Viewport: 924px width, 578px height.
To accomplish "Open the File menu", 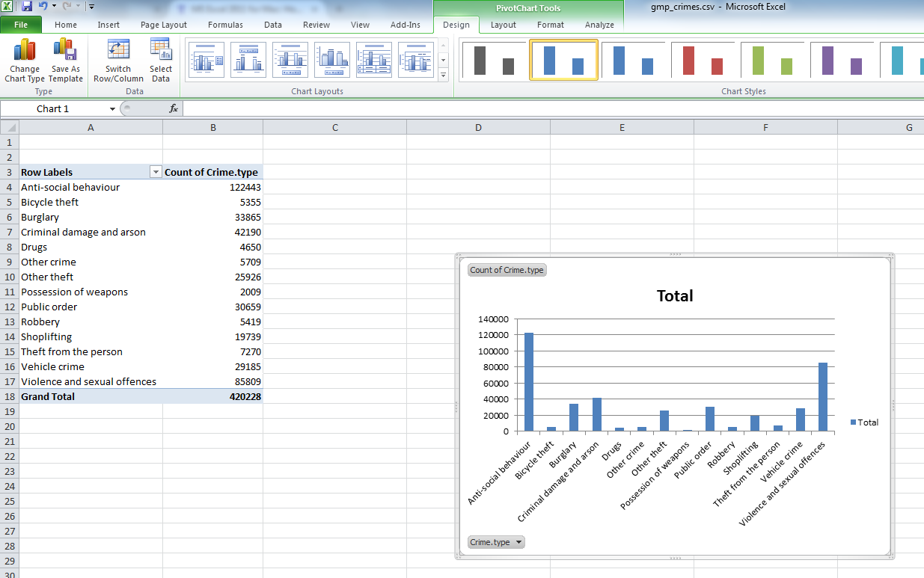I will pos(21,25).
